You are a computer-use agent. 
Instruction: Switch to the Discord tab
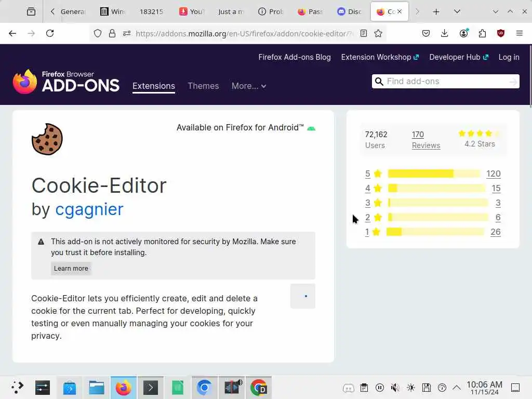click(x=349, y=11)
